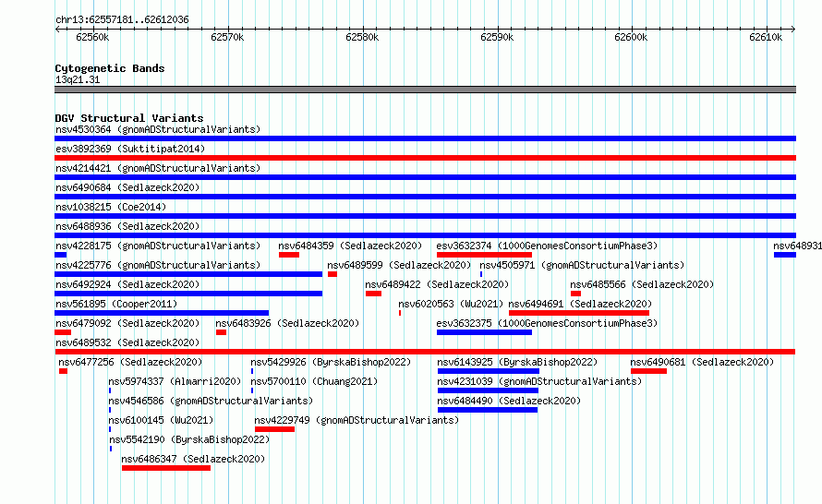Open the nsv1038215 (Coe2014) entry
Screen dimensions: 822x504
pos(111,207)
